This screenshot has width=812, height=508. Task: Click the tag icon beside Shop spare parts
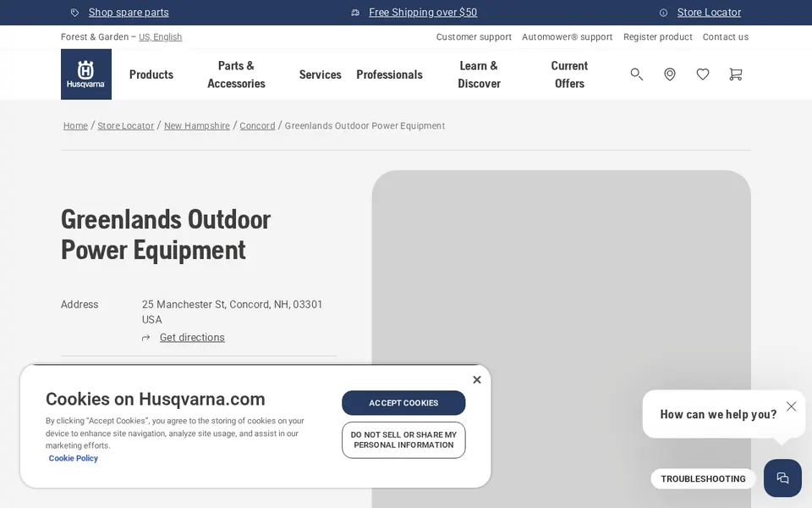click(74, 13)
